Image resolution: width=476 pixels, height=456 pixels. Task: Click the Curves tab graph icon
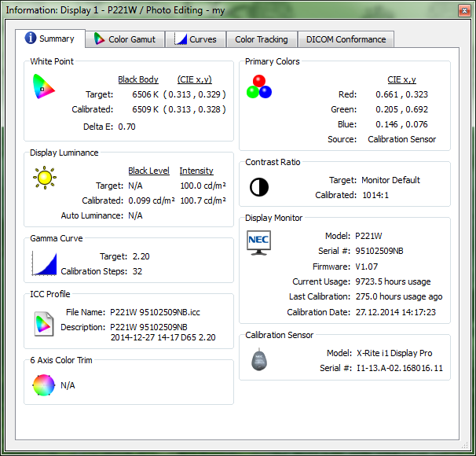tap(181, 39)
